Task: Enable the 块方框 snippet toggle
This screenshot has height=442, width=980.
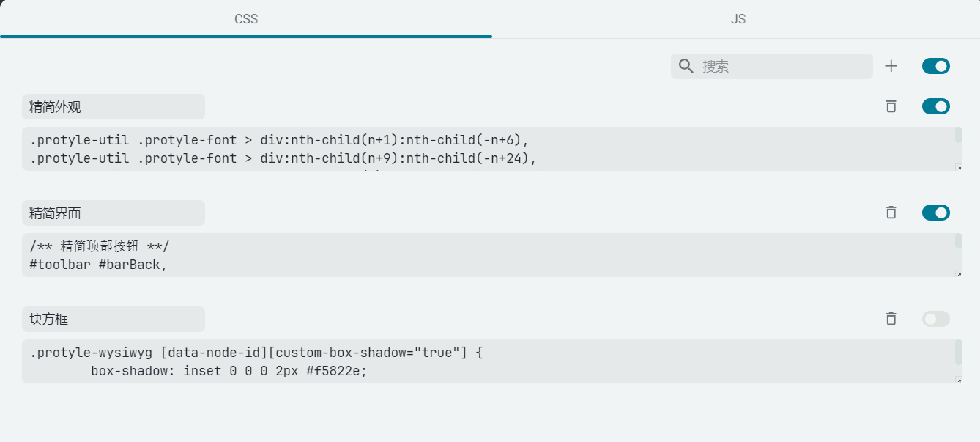Action: (935, 319)
